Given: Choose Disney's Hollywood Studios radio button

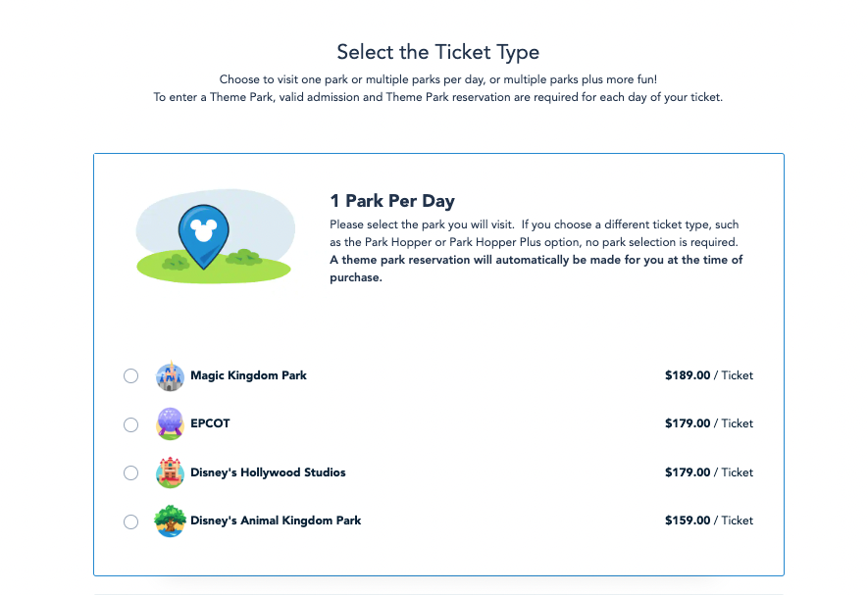Looking at the screenshot, I should click(x=131, y=472).
